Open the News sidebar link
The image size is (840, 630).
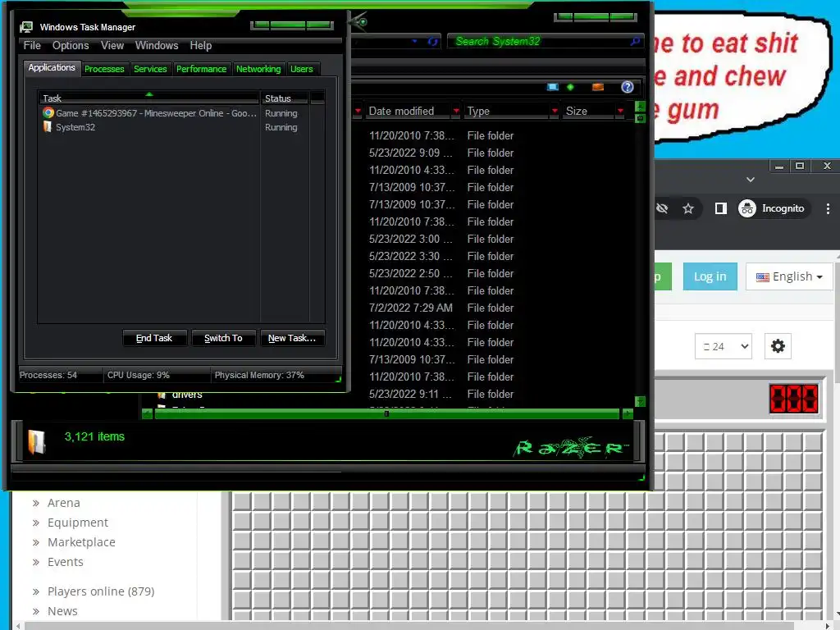62,611
